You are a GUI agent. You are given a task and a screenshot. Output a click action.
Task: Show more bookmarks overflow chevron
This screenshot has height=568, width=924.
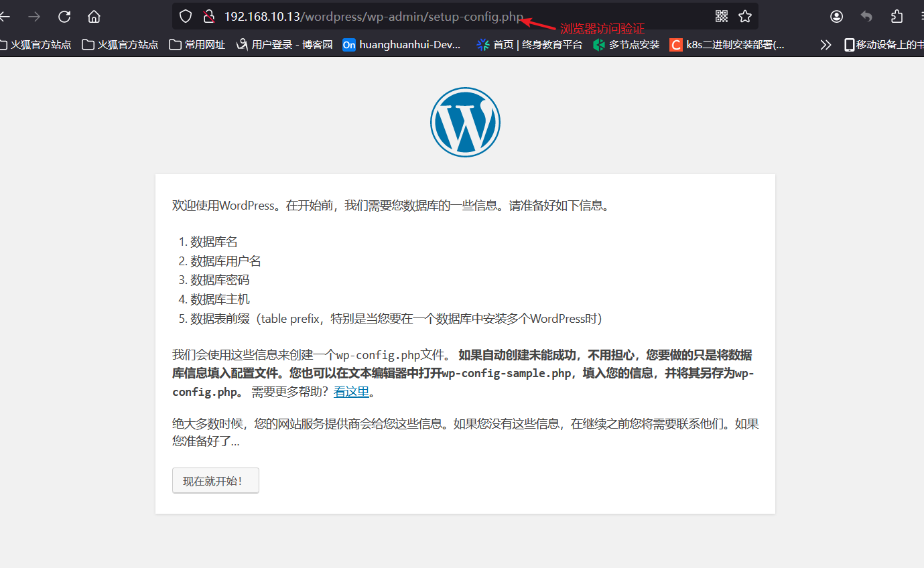826,45
